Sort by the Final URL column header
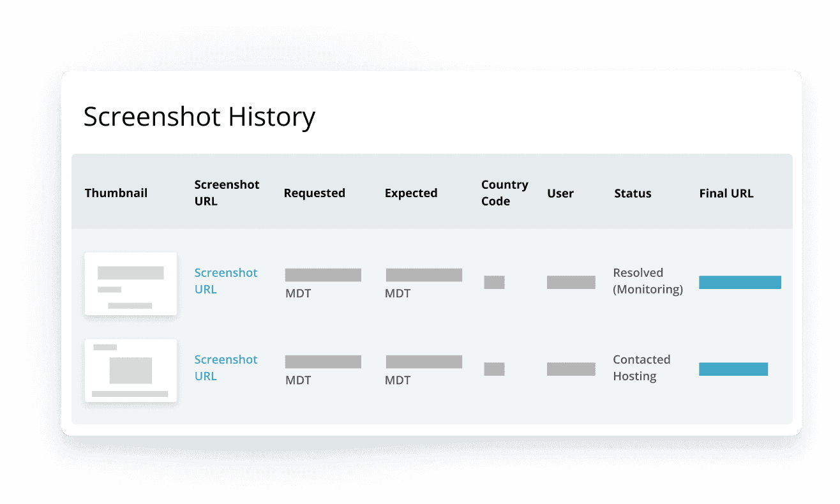The image size is (840, 504). point(726,193)
